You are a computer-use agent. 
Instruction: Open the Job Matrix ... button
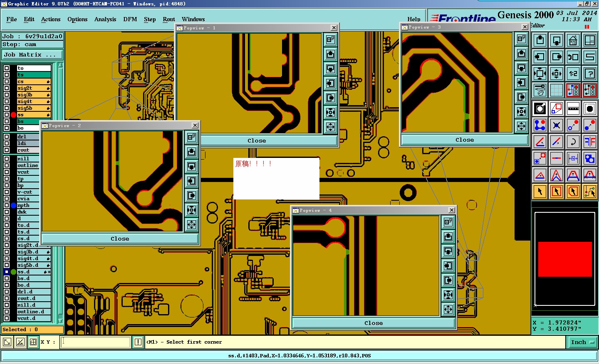pyautogui.click(x=32, y=54)
